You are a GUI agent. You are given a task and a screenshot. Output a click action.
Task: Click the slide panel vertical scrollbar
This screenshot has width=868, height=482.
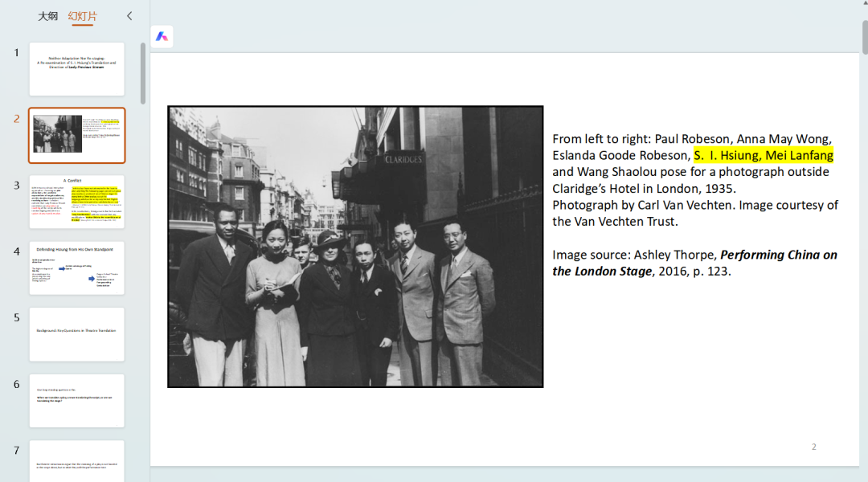[143, 74]
